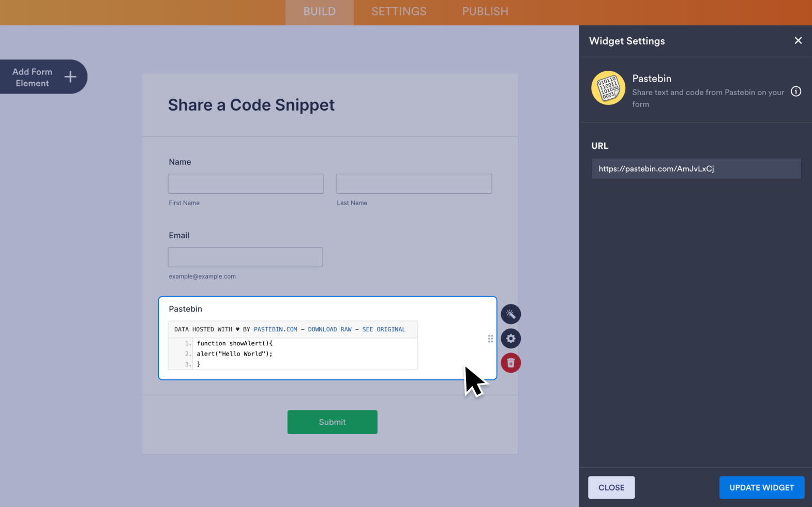This screenshot has width=812, height=507.
Task: Click the closing brace on code line 3
Action: (199, 364)
